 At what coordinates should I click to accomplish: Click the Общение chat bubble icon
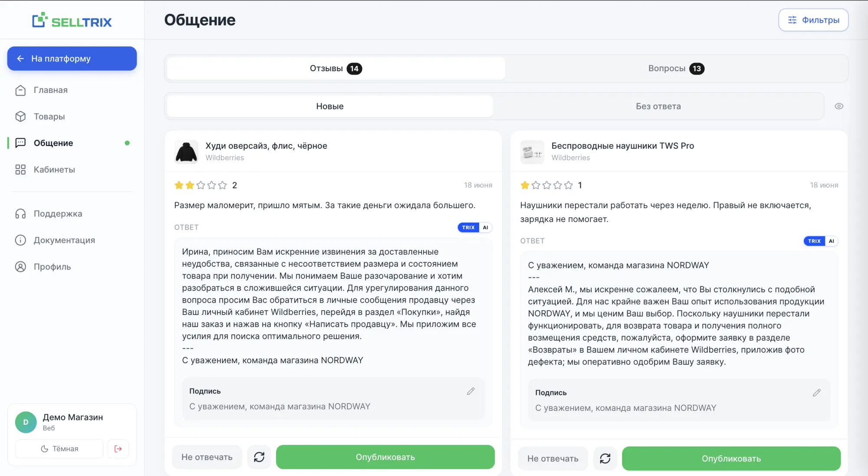(20, 143)
